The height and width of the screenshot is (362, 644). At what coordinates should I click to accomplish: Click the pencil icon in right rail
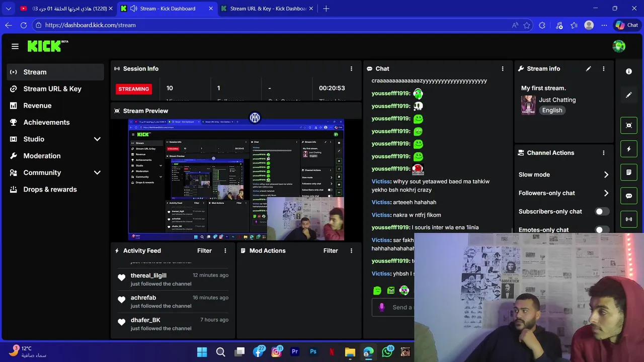pyautogui.click(x=629, y=95)
